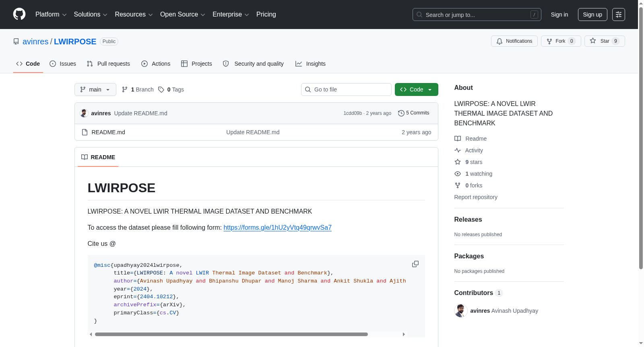
Task: Click the avinres avatar in commit row
Action: [x=84, y=113]
